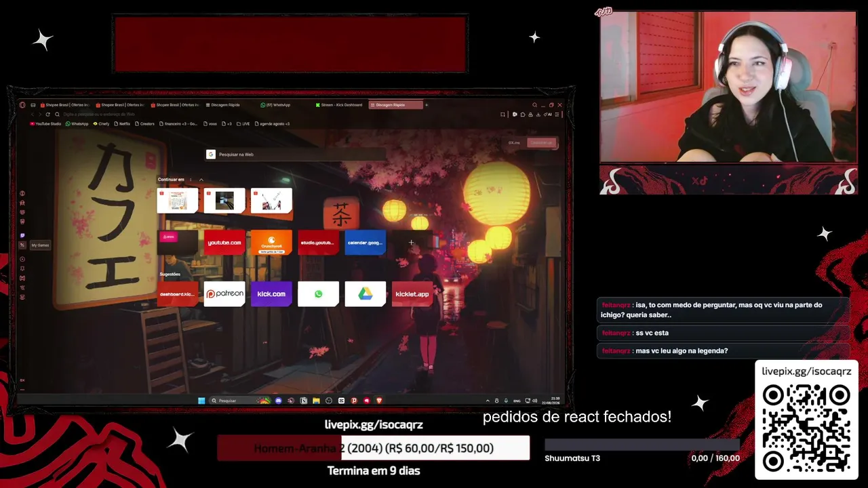Open Notion from the Windows taskbar
The height and width of the screenshot is (488, 868).
click(303, 401)
